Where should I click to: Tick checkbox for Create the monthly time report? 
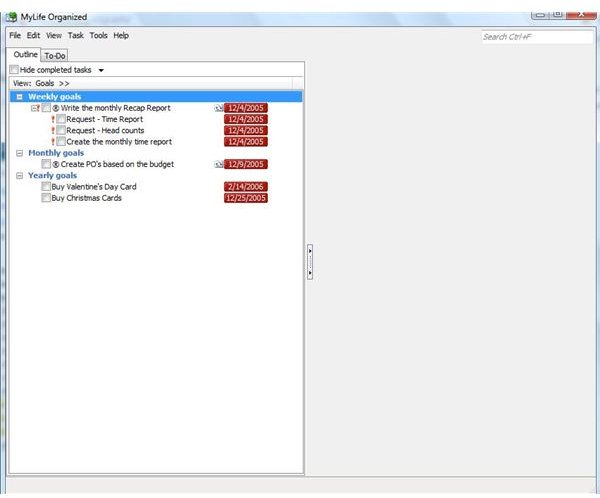coord(61,142)
